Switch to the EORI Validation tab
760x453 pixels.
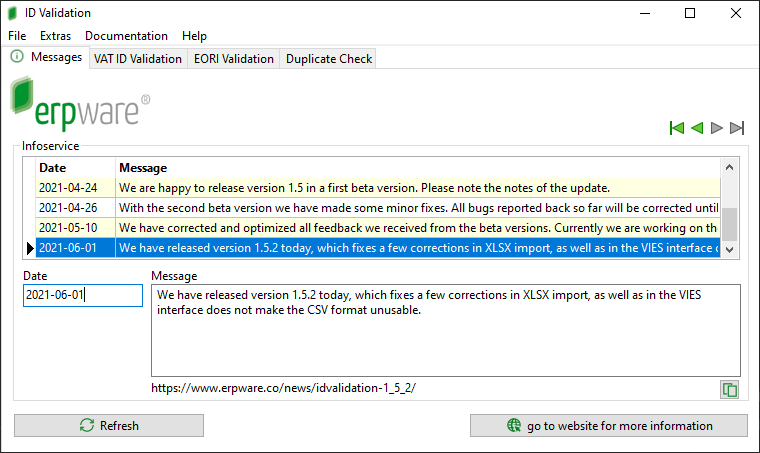click(x=234, y=59)
